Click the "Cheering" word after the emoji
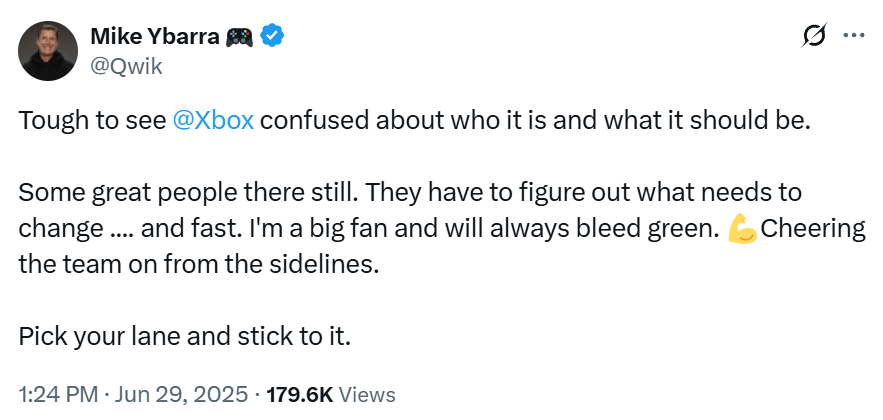 (x=813, y=229)
